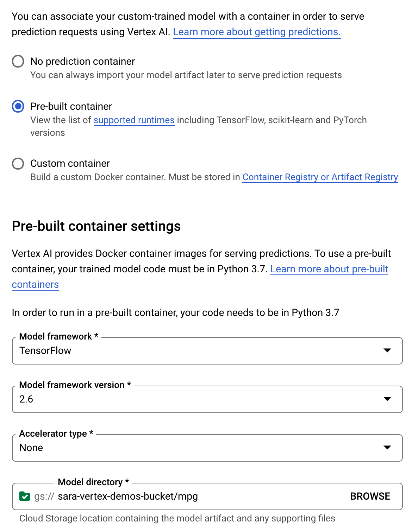Click the arrow icon on Accelerator type field
The height and width of the screenshot is (532, 412).
(x=387, y=448)
